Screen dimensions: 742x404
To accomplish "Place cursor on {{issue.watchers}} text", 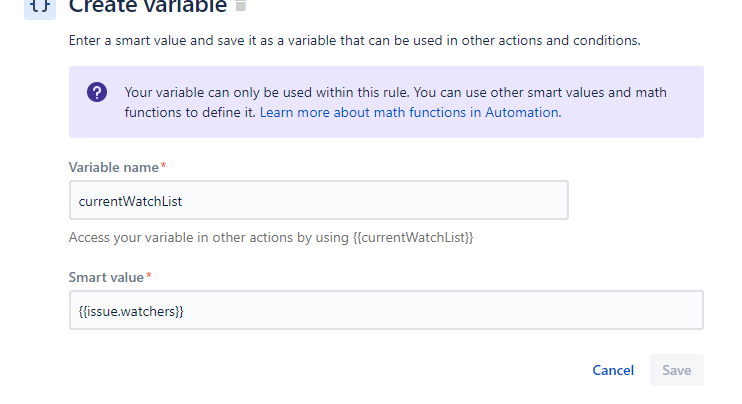I will 131,311.
